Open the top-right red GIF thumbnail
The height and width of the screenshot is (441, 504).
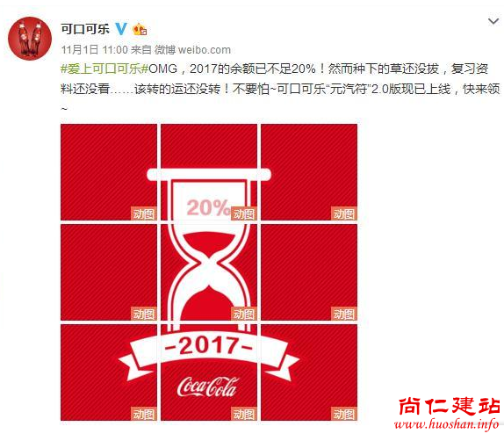[x=309, y=172]
